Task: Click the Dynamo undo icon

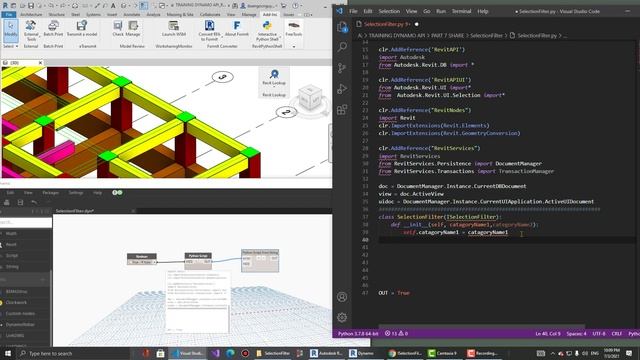Action: (34, 202)
